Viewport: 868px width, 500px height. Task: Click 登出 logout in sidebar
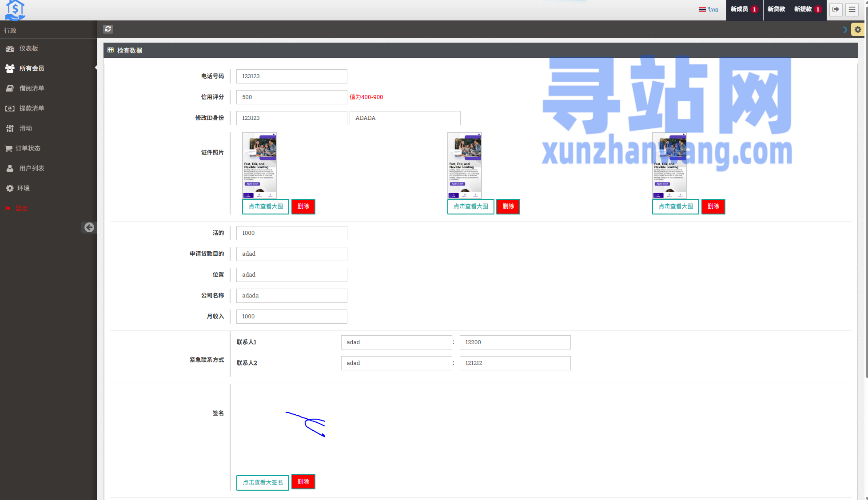coord(21,208)
